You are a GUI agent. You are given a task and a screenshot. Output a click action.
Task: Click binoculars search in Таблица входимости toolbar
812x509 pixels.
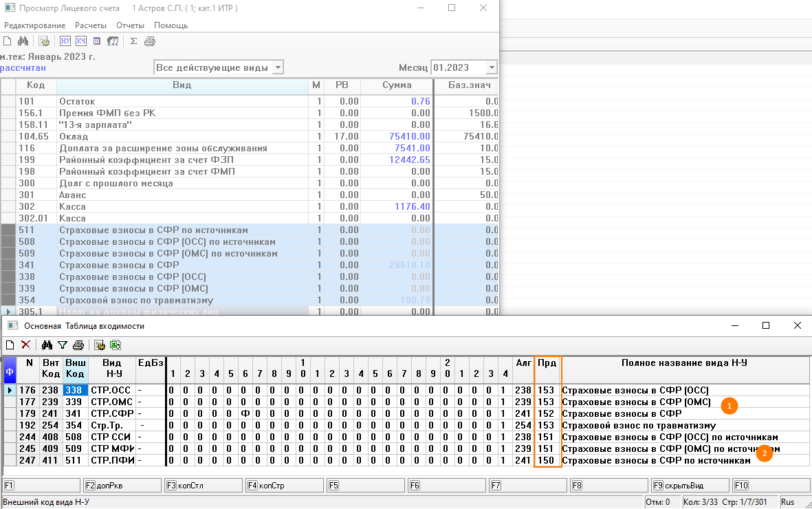click(x=47, y=345)
